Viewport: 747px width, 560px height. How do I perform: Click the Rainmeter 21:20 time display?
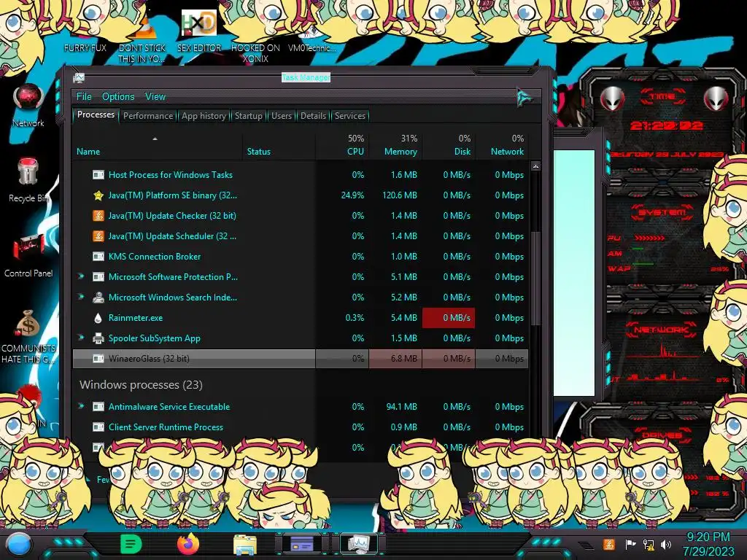coord(666,125)
